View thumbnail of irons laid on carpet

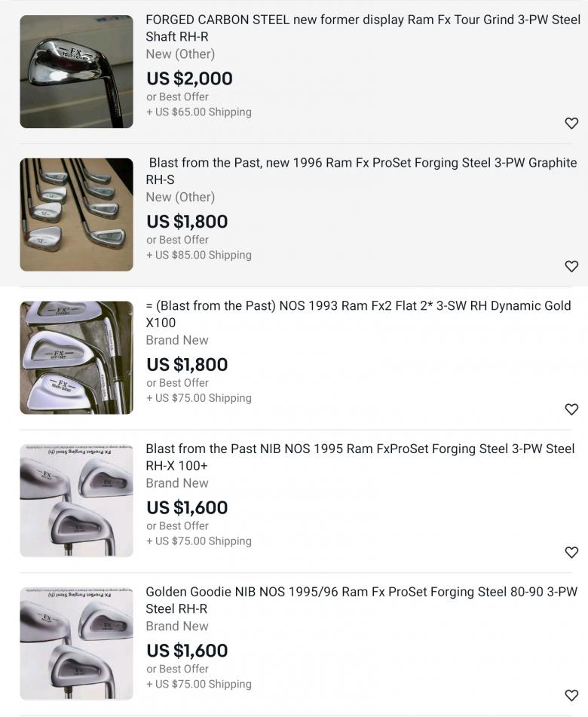click(76, 215)
